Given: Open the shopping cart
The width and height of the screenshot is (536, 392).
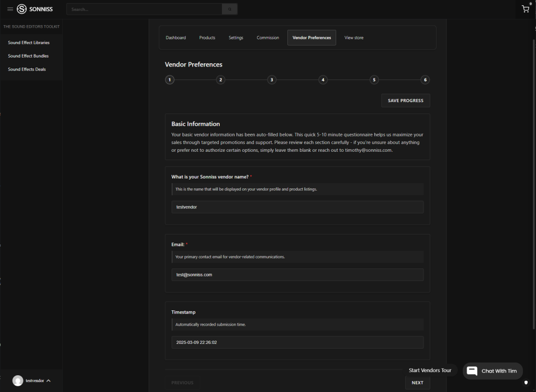Looking at the screenshot, I should click(526, 9).
